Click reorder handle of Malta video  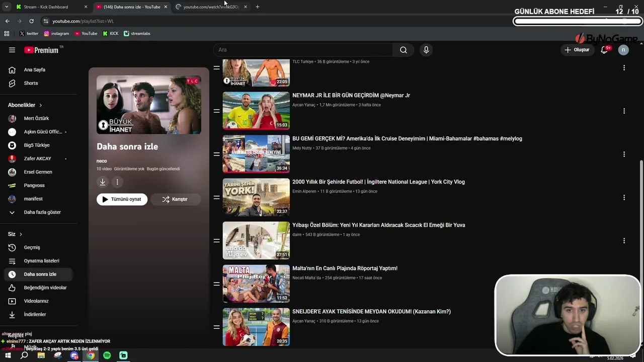coord(216,284)
